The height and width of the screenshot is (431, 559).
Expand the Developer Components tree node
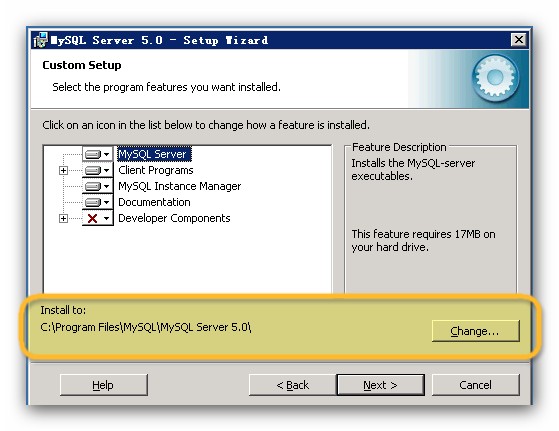click(x=63, y=219)
